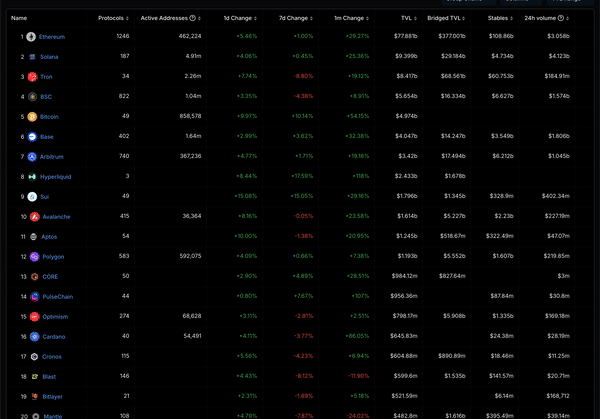
Task: Click the Bitcoin chain logo icon
Action: coord(33,117)
